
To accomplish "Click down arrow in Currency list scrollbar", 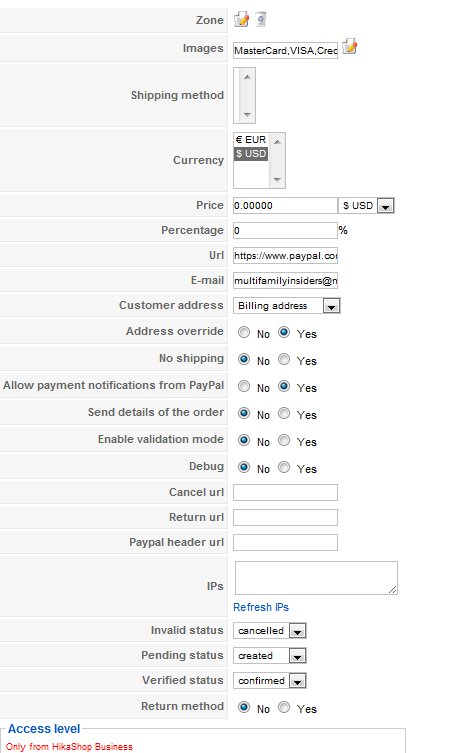I will [277, 180].
